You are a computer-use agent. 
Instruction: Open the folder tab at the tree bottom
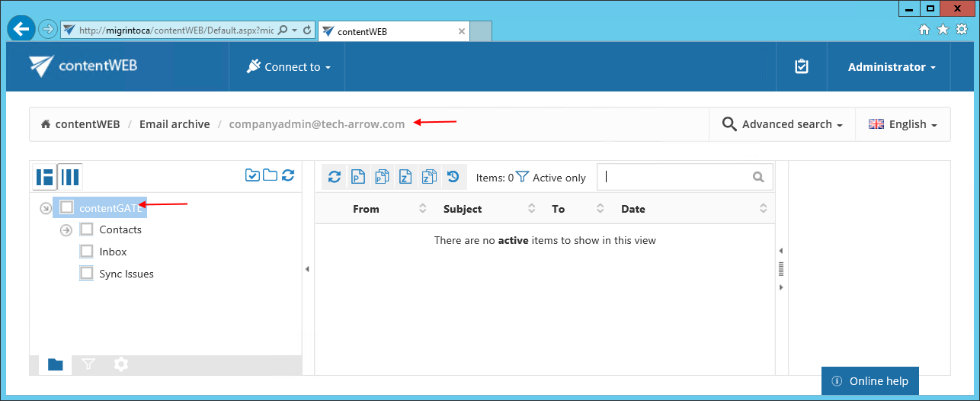(x=55, y=364)
